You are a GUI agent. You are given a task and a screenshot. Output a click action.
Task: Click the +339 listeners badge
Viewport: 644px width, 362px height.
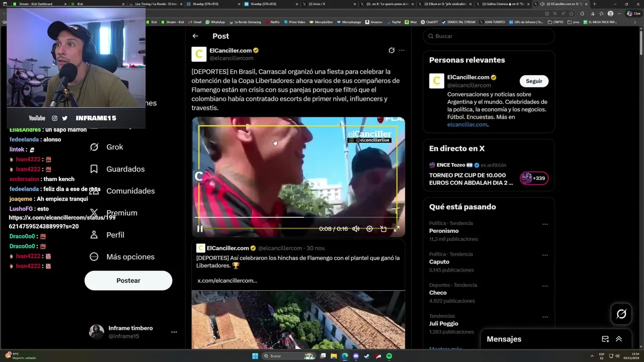click(x=534, y=178)
